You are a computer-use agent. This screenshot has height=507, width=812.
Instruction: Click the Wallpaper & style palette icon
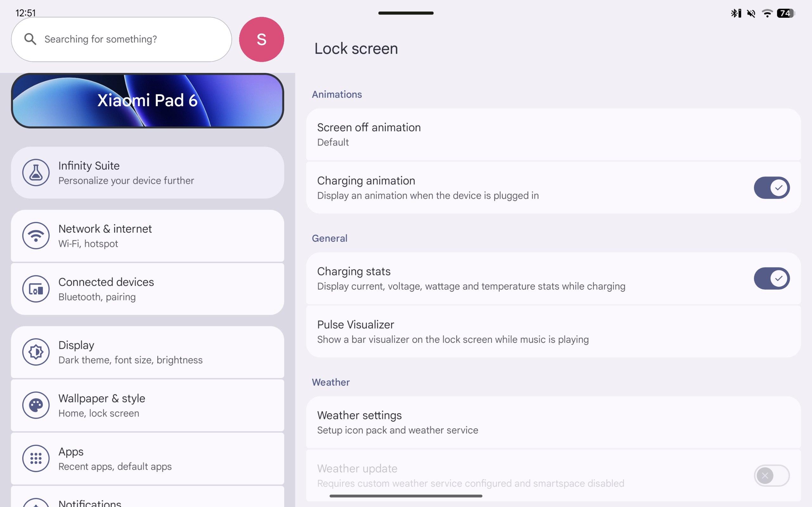pyautogui.click(x=36, y=405)
